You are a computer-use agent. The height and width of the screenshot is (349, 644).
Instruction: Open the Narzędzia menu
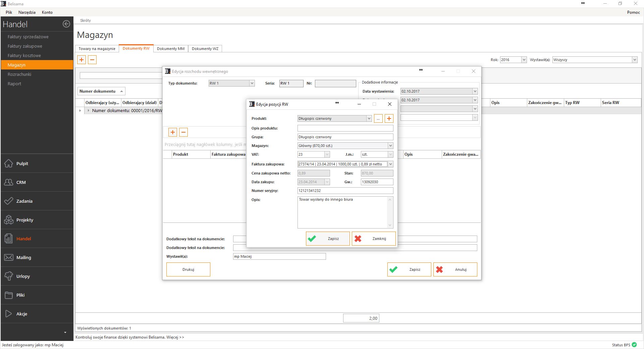tap(27, 12)
